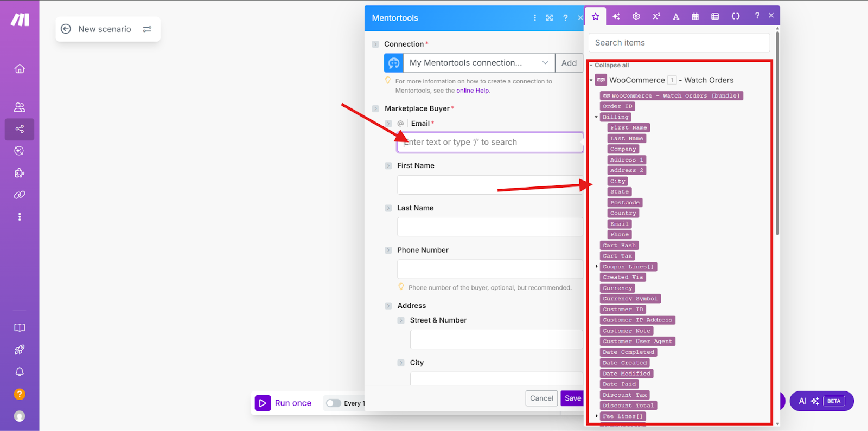Open the math functions tab
The width and height of the screenshot is (868, 431).
656,16
